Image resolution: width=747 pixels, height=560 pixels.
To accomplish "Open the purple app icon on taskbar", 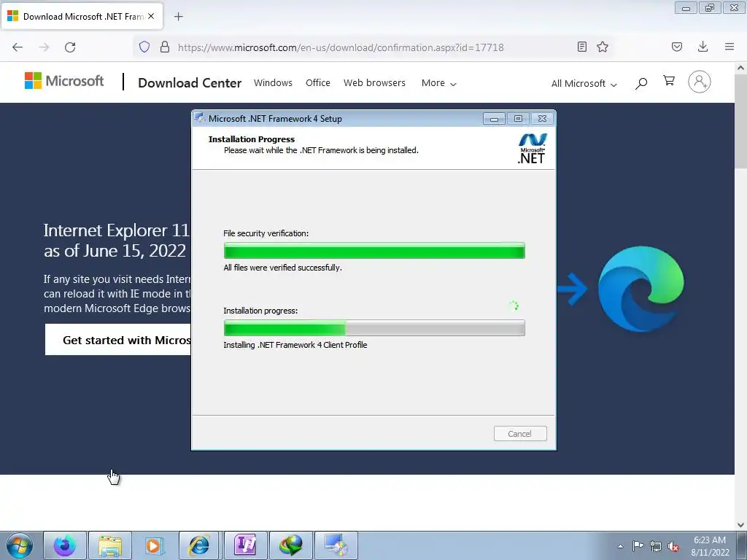I will 245,545.
